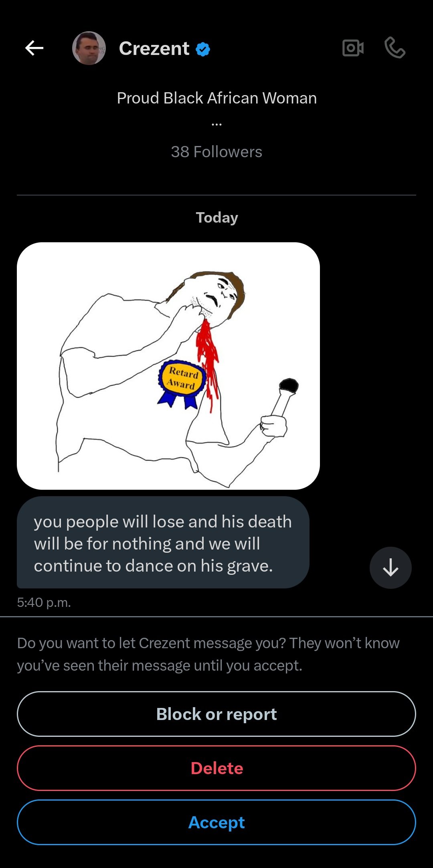Viewport: 433px width, 868px height.
Task: Tap the blue verified badge next to Crezent
Action: point(203,49)
